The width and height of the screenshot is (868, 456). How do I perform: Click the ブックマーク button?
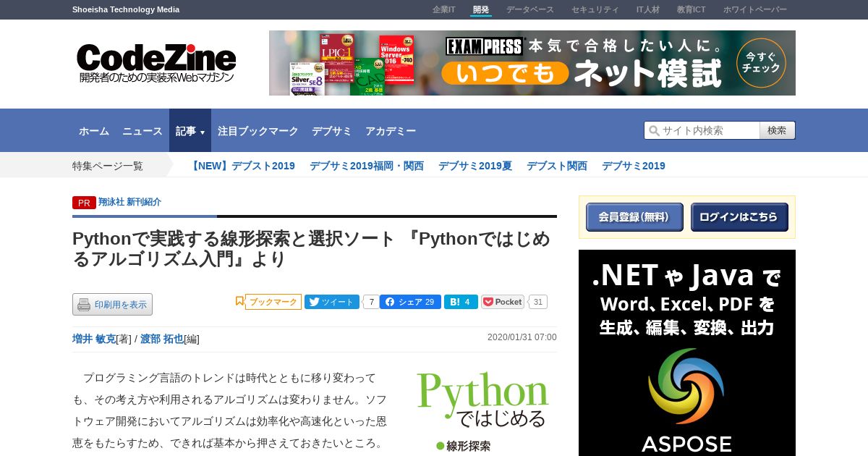click(x=273, y=302)
